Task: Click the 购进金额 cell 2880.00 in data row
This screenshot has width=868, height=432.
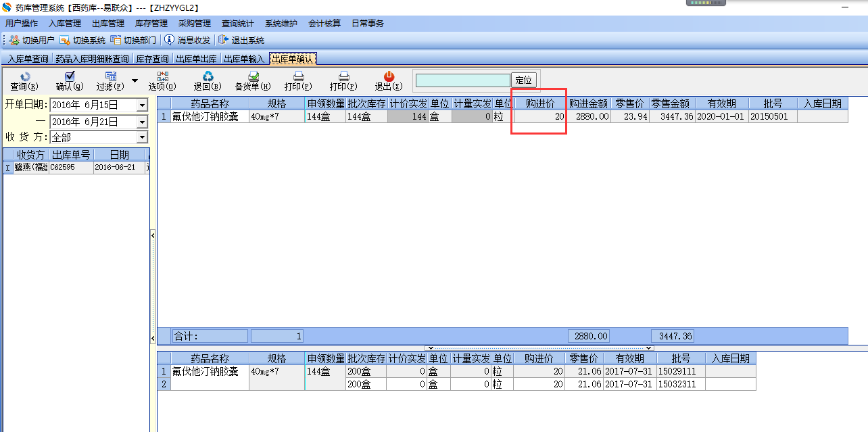Action: pos(588,116)
